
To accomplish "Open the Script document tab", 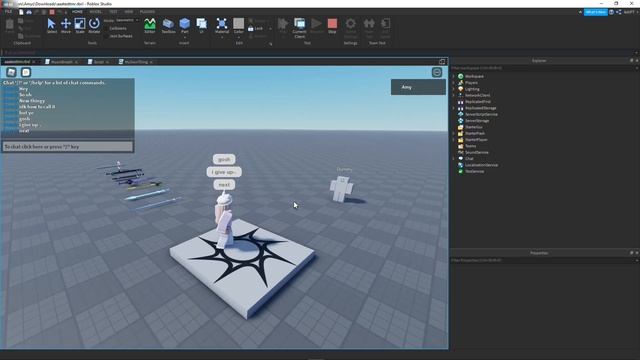I will click(x=98, y=62).
